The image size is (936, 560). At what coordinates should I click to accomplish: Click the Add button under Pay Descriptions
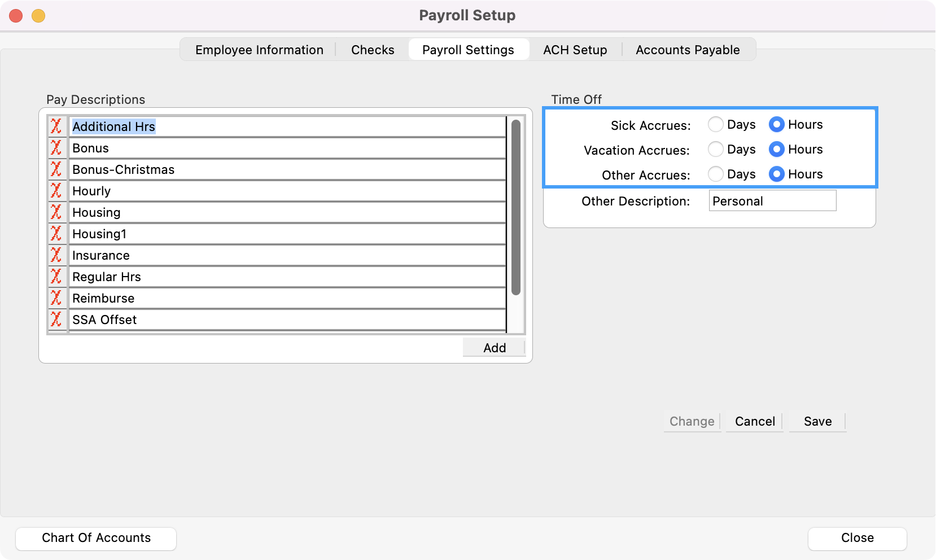pos(494,348)
